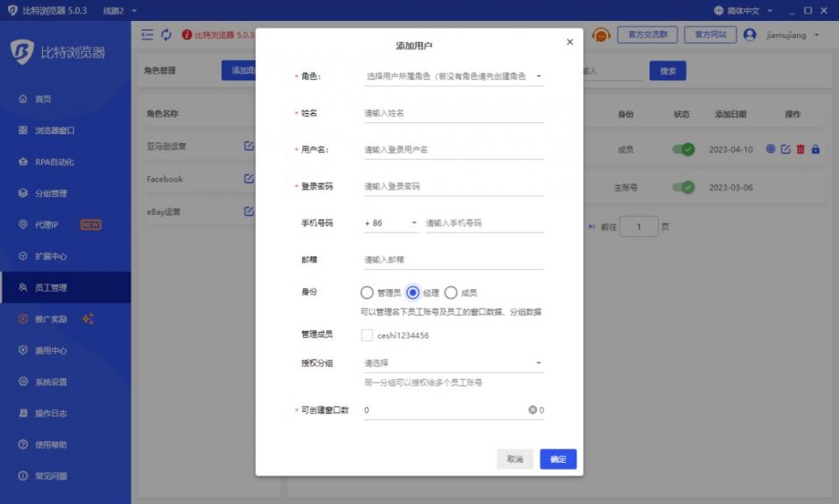
Task: Toggle the status switch for the 2023-04-10 row
Action: [683, 150]
